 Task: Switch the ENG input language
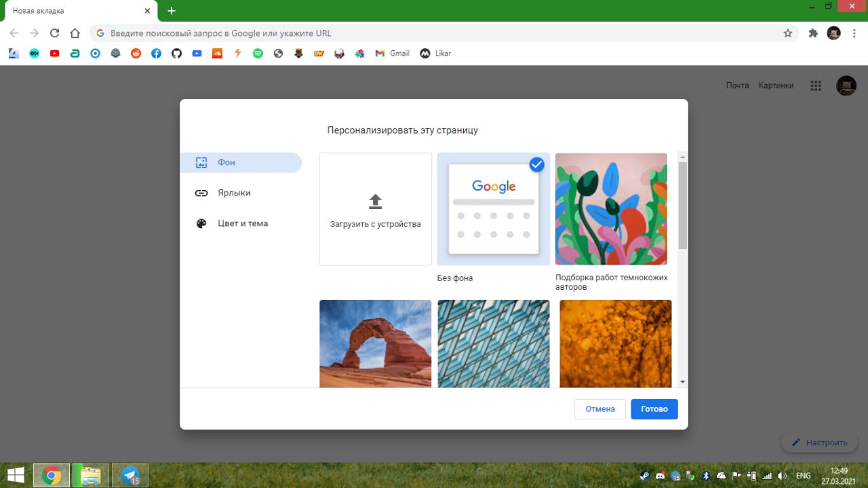click(803, 476)
